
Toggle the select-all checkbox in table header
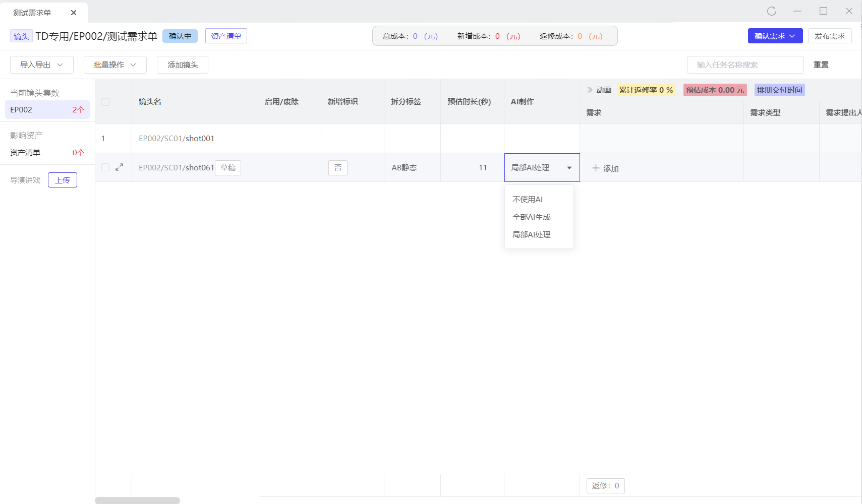pos(105,102)
